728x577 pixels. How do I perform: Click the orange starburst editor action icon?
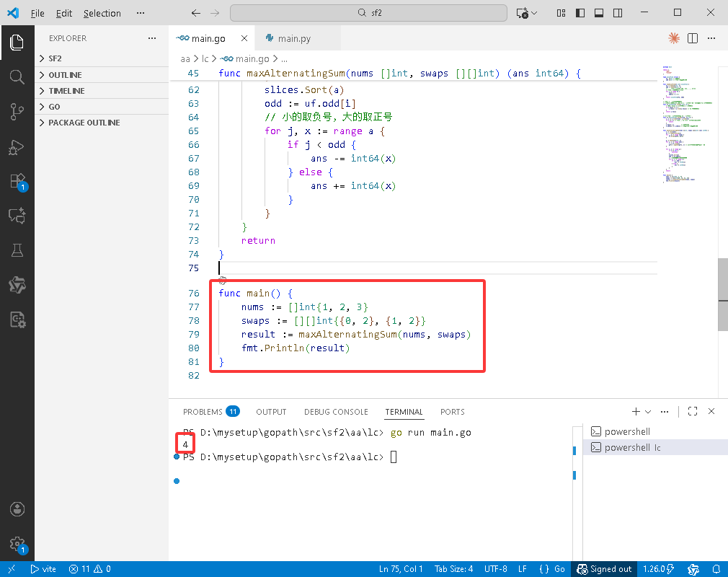pos(674,38)
